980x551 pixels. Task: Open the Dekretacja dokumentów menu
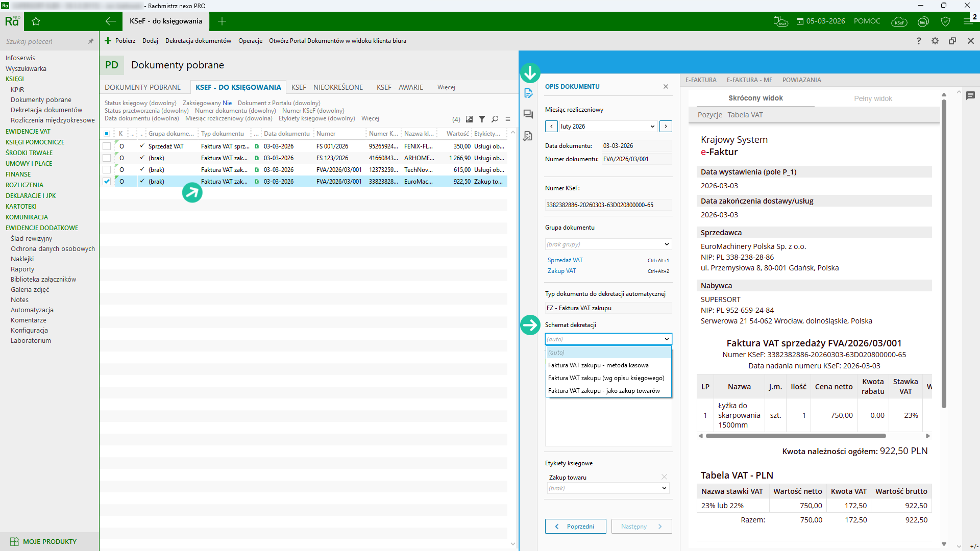198,41
